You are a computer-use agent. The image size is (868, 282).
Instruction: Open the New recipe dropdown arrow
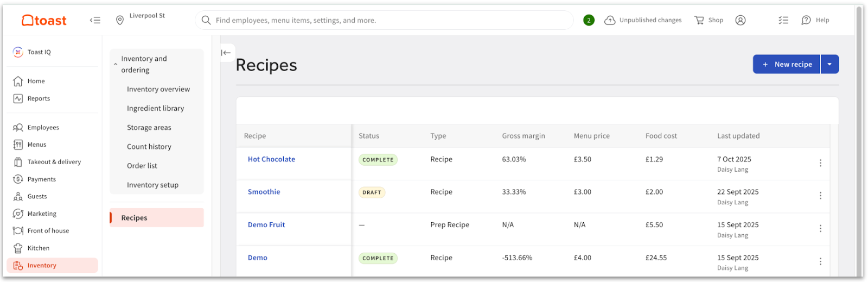tap(829, 64)
